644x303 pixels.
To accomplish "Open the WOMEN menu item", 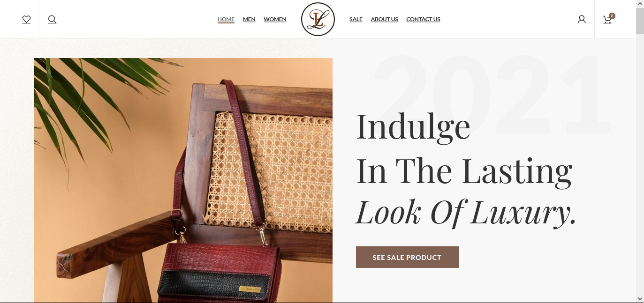I will tap(275, 19).
